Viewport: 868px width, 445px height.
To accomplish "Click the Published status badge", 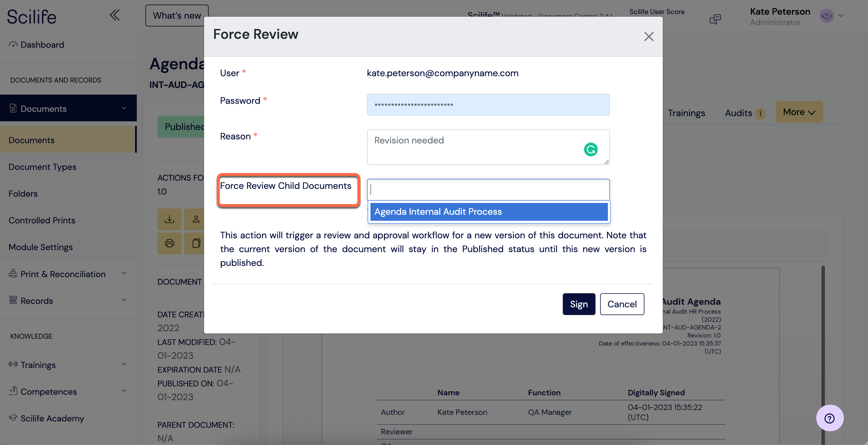I will (181, 126).
